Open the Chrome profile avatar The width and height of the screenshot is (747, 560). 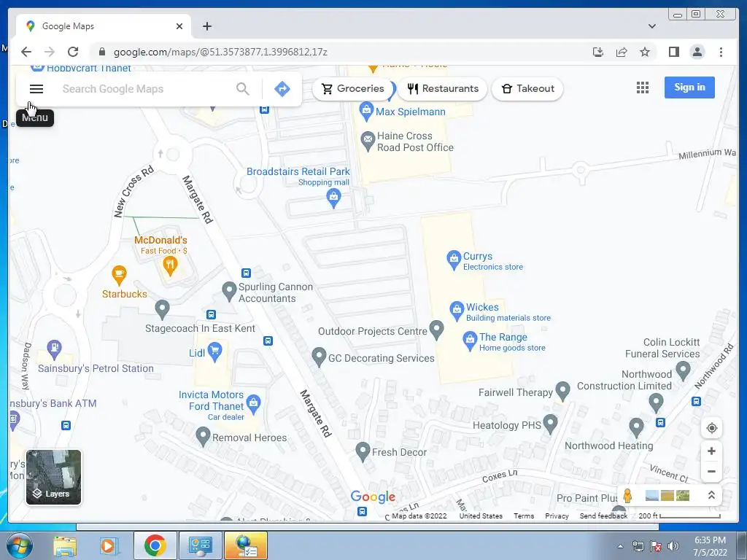click(697, 52)
